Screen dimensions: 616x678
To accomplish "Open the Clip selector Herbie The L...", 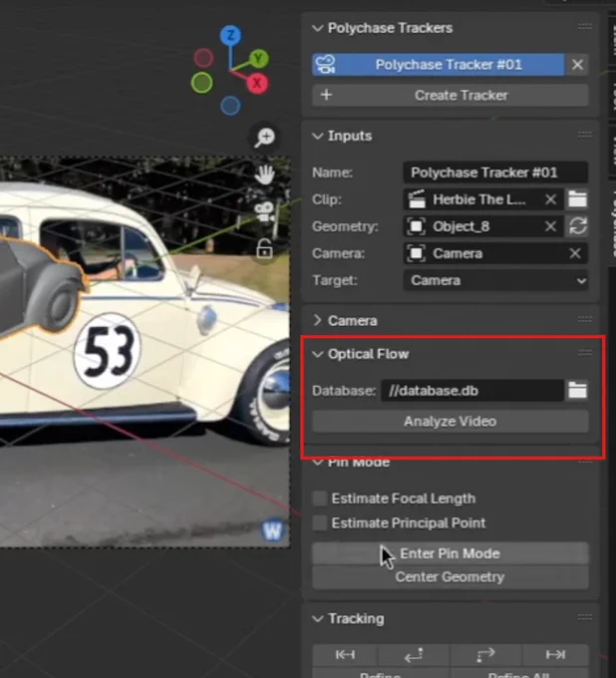I will [473, 199].
